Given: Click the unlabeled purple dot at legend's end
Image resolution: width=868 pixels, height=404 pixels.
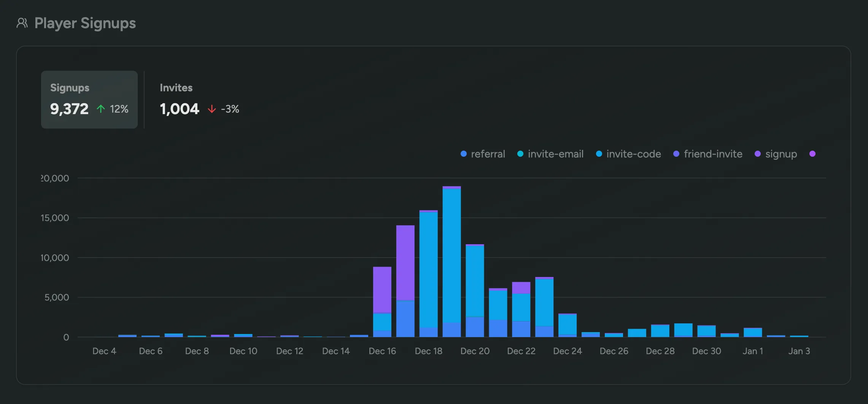Looking at the screenshot, I should coord(812,154).
